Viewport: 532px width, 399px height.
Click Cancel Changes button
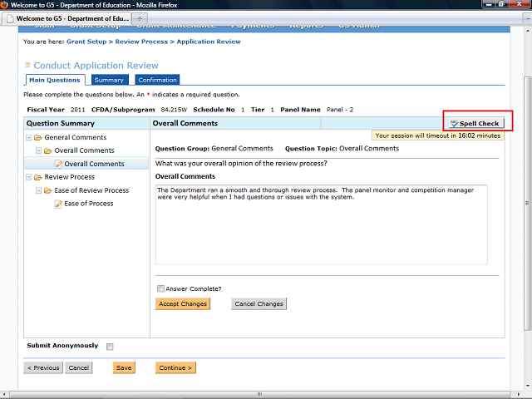(x=259, y=303)
